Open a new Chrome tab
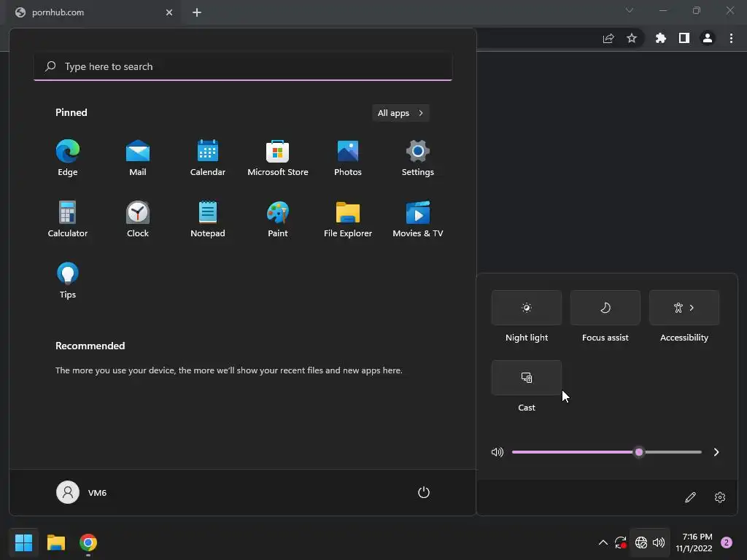The height and width of the screenshot is (560, 747). click(197, 12)
